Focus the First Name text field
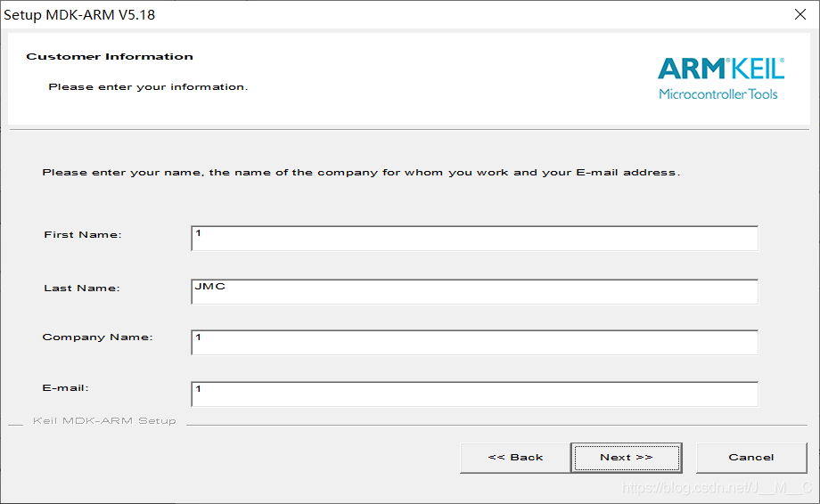 coord(475,238)
